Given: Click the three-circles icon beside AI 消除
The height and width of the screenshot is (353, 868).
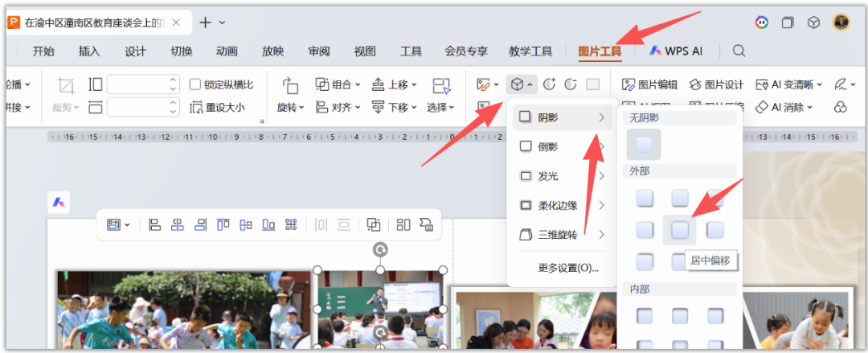Looking at the screenshot, I should (841, 107).
